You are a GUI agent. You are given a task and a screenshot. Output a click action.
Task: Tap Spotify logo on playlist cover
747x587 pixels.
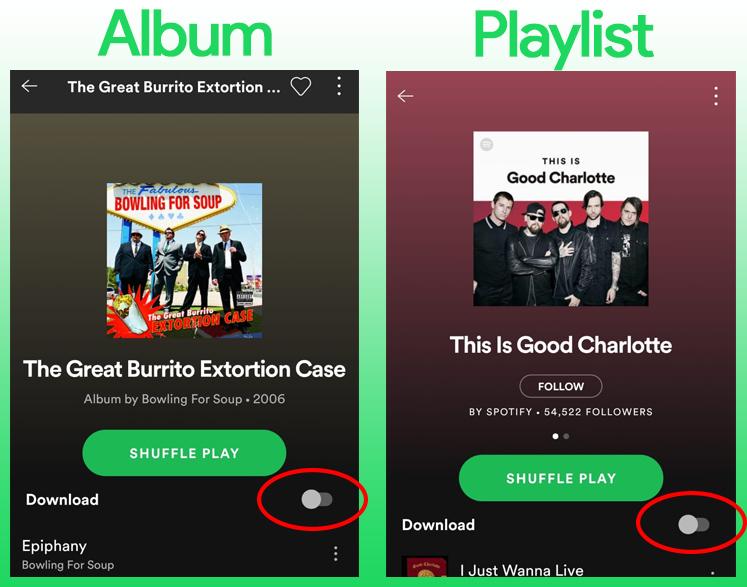pyautogui.click(x=486, y=144)
